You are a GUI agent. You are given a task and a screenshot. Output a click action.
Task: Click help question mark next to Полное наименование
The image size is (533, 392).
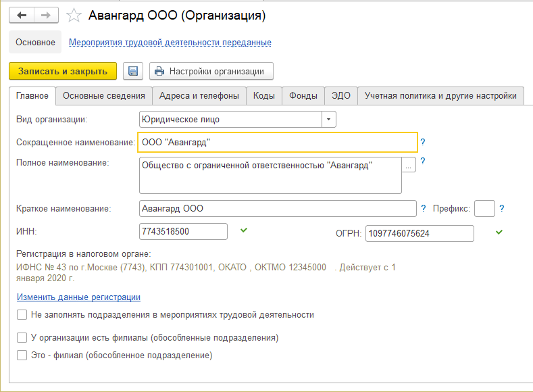pos(423,162)
